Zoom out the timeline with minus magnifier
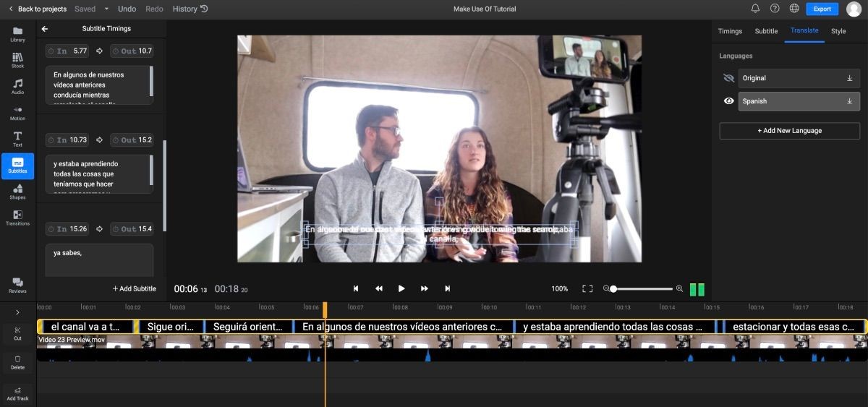868x407 pixels. pyautogui.click(x=606, y=288)
